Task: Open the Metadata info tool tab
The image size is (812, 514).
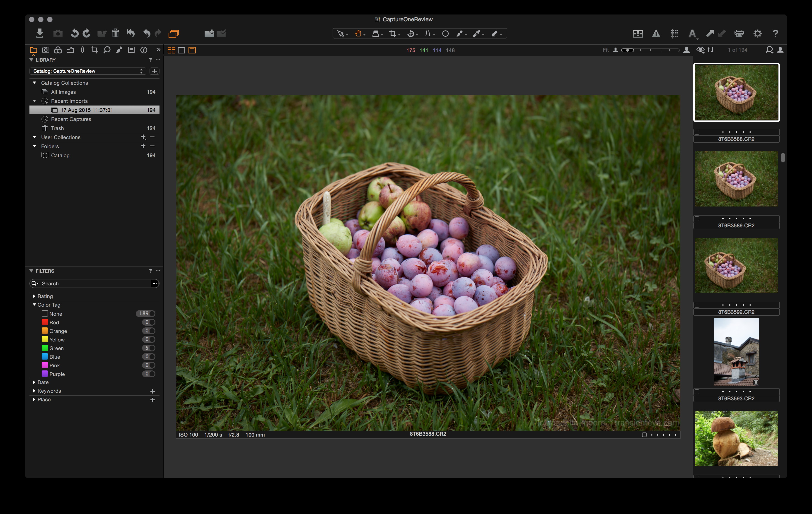Action: (144, 50)
